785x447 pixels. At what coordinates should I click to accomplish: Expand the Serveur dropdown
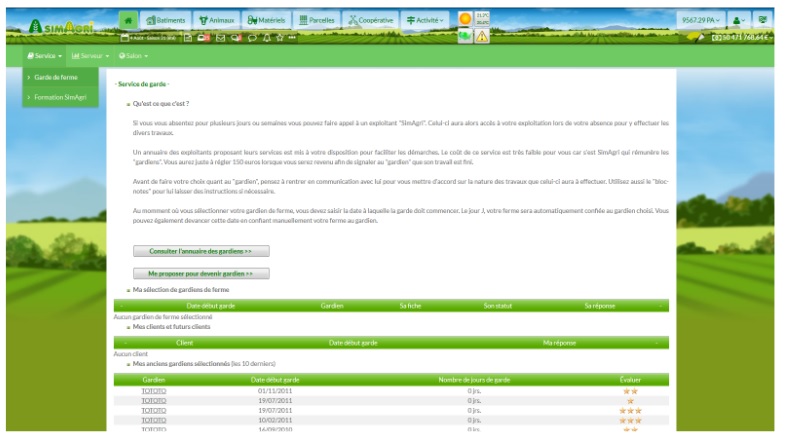[x=90, y=56]
